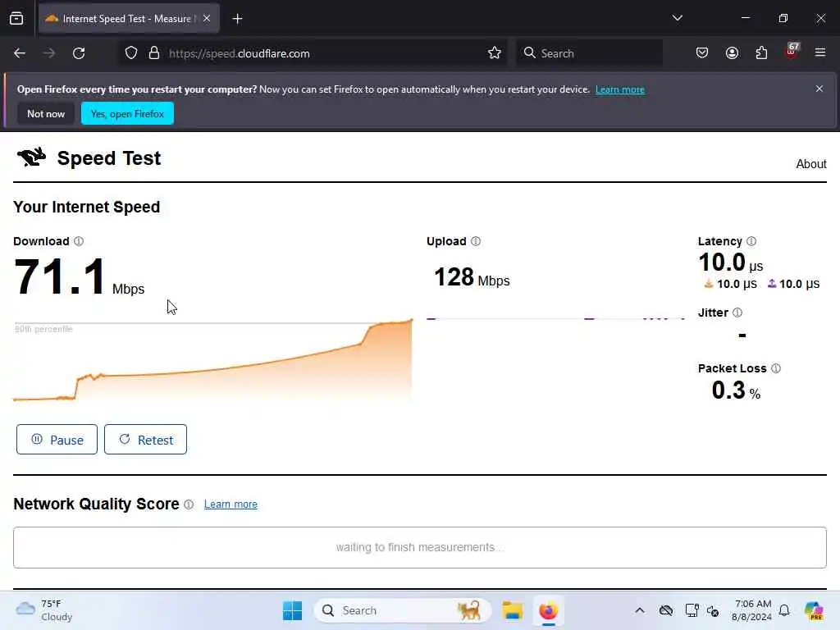Viewport: 840px width, 630px height.
Task: Click the Jitter info icon
Action: coord(737,313)
